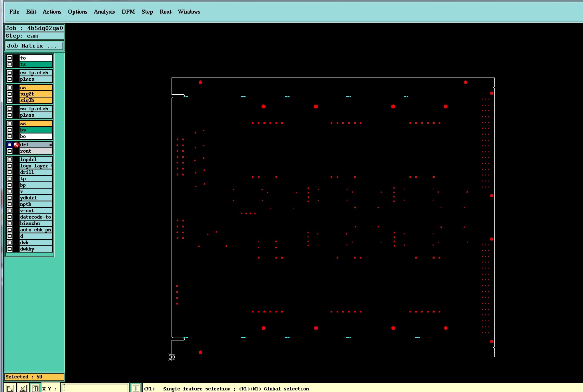Open the Edit menu
The width and height of the screenshot is (583, 392).
[x=31, y=12]
